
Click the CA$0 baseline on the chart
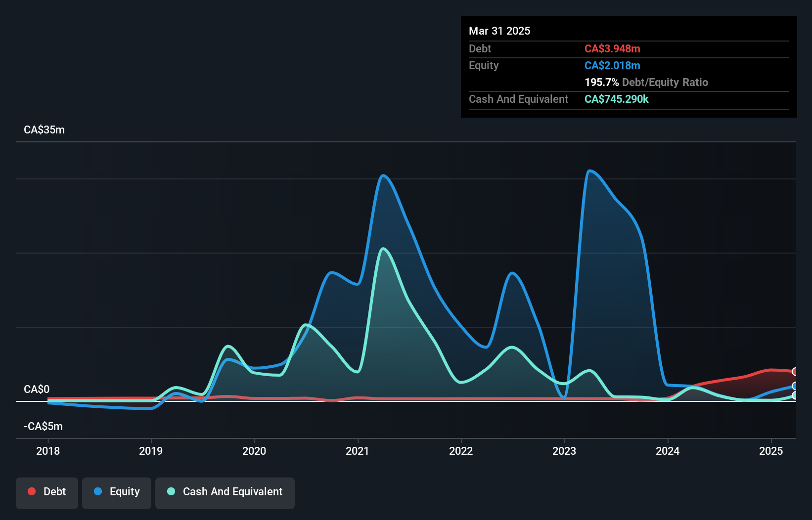[x=36, y=390]
